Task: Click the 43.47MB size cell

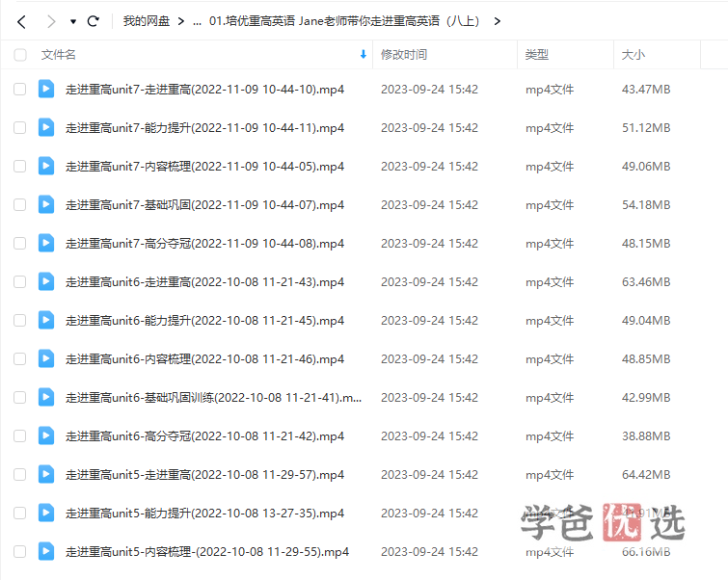Action: point(646,89)
